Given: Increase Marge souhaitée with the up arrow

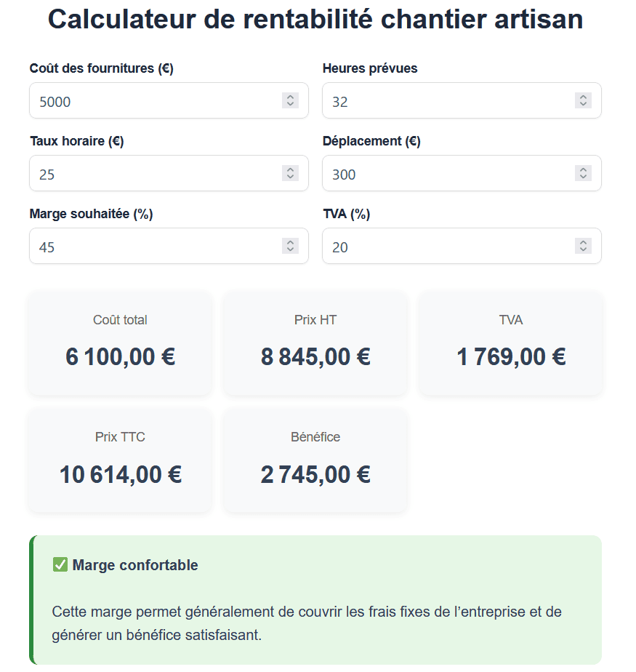Looking at the screenshot, I should tap(290, 242).
